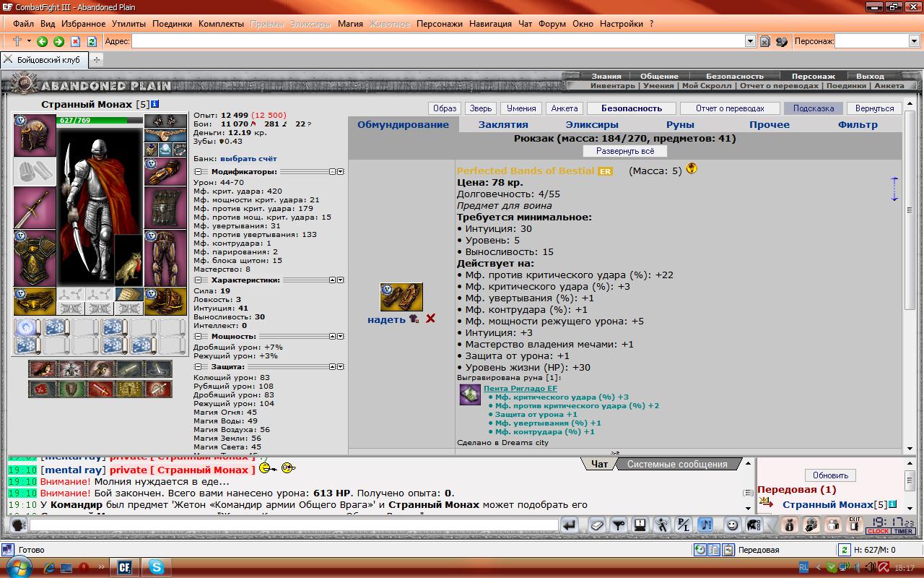Click the equipped helmet slot

[x=35, y=135]
